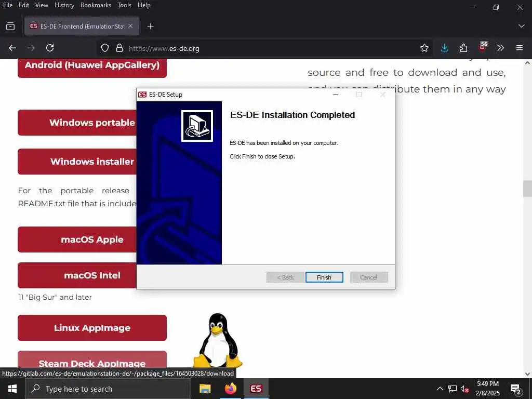Open the History menu
Viewport: 532px width, 399px height.
[64, 5]
